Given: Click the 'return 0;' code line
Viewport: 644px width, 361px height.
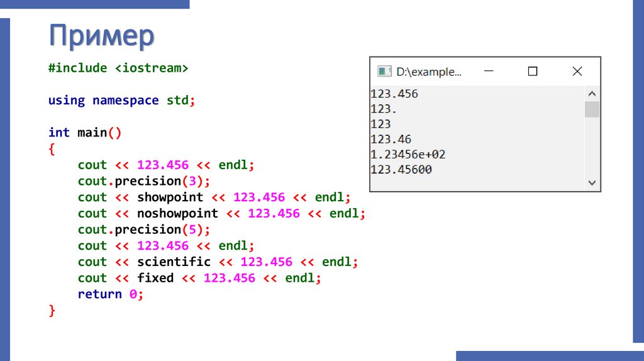Looking at the screenshot, I should click(111, 294).
